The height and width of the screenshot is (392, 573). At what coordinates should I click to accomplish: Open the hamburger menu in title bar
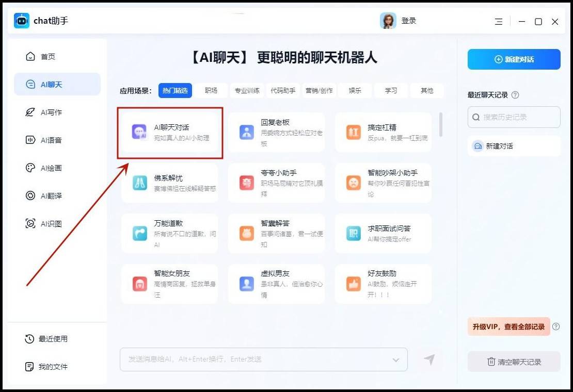pos(499,22)
